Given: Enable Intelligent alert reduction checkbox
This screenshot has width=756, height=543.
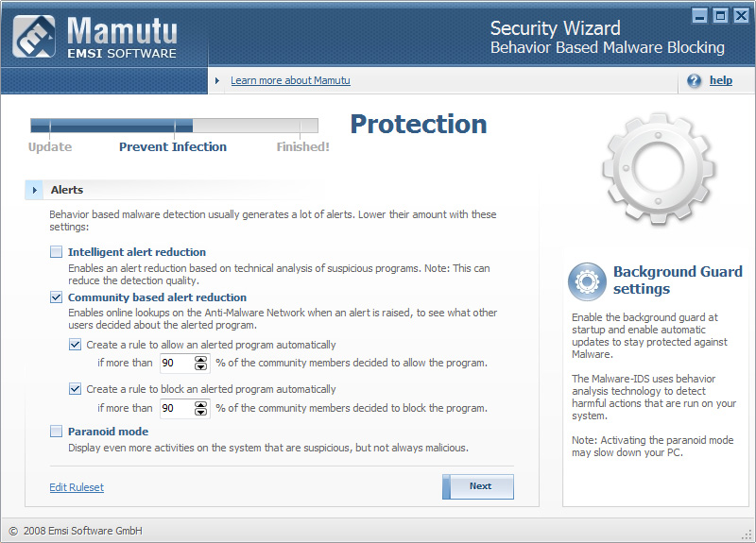Looking at the screenshot, I should click(57, 252).
